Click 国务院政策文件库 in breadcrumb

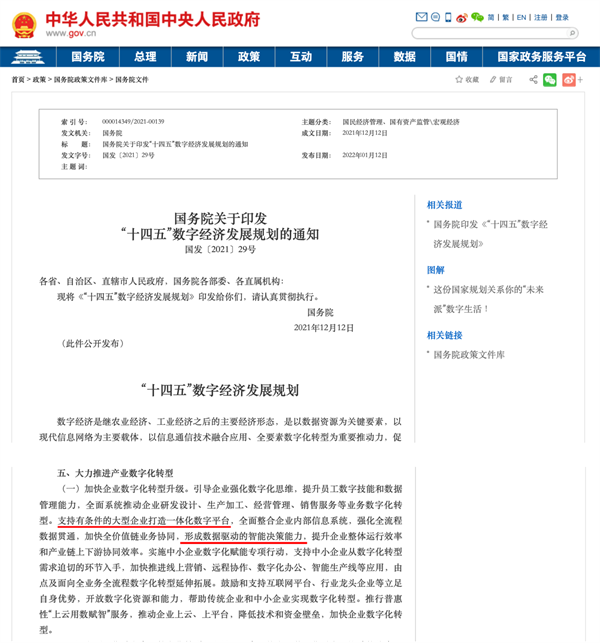coord(80,80)
